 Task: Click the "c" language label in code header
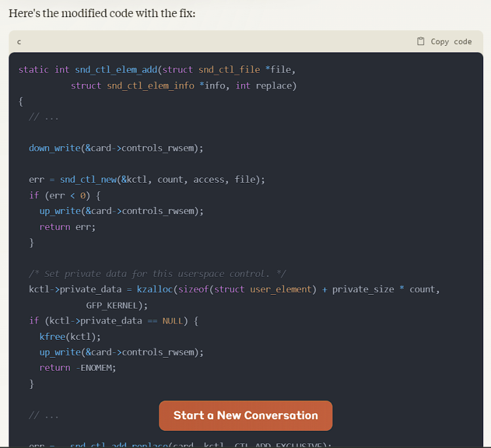(x=19, y=41)
